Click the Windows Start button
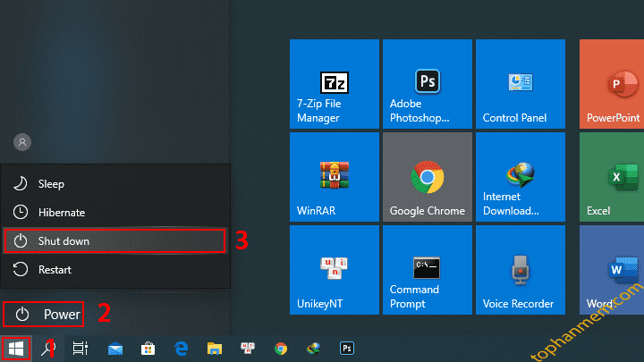This screenshot has width=644, height=362. (x=16, y=349)
